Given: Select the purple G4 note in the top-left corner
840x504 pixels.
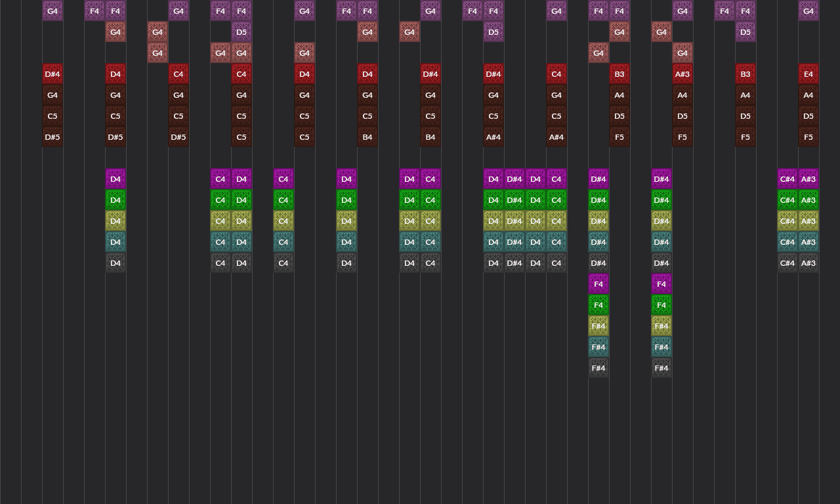Looking at the screenshot, I should coord(52,10).
